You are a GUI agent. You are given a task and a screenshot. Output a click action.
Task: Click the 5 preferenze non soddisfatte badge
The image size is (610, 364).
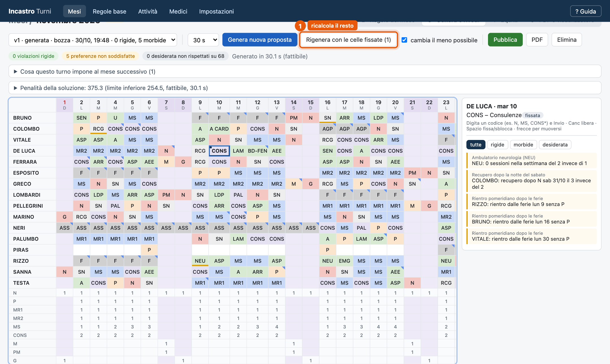[x=101, y=56]
